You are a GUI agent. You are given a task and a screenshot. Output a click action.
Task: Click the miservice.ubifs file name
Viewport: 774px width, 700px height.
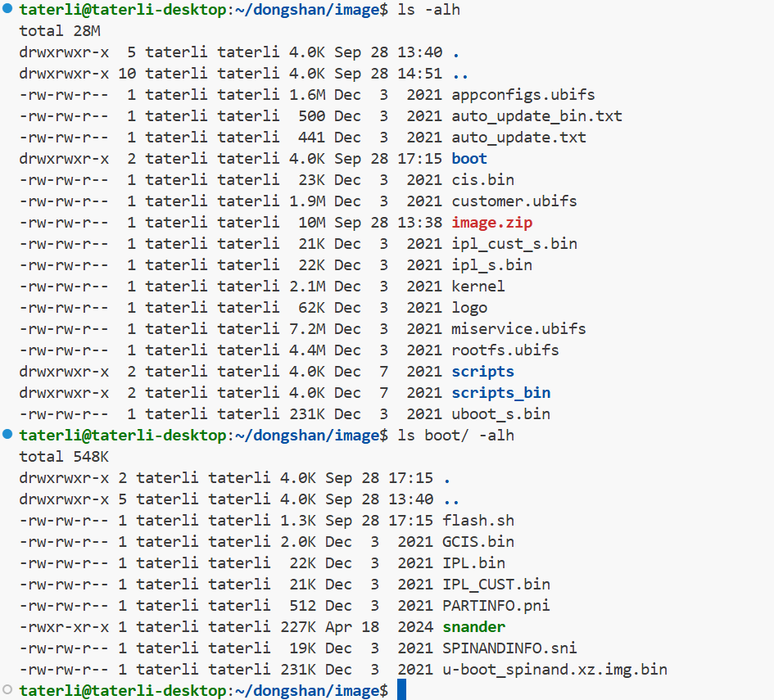tap(519, 328)
